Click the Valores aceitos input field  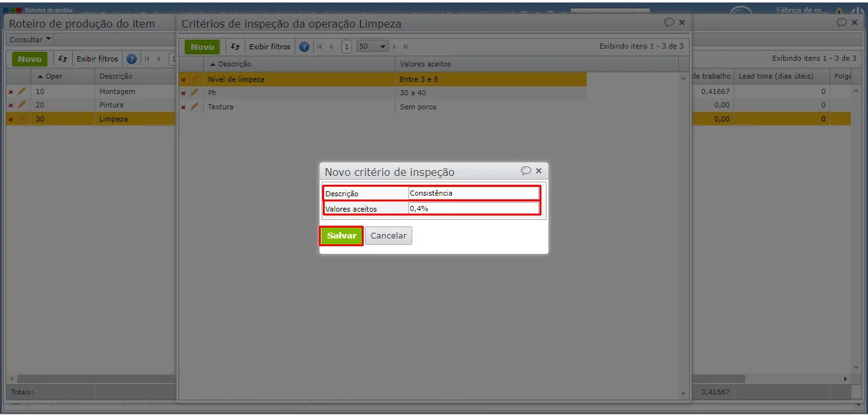click(474, 208)
